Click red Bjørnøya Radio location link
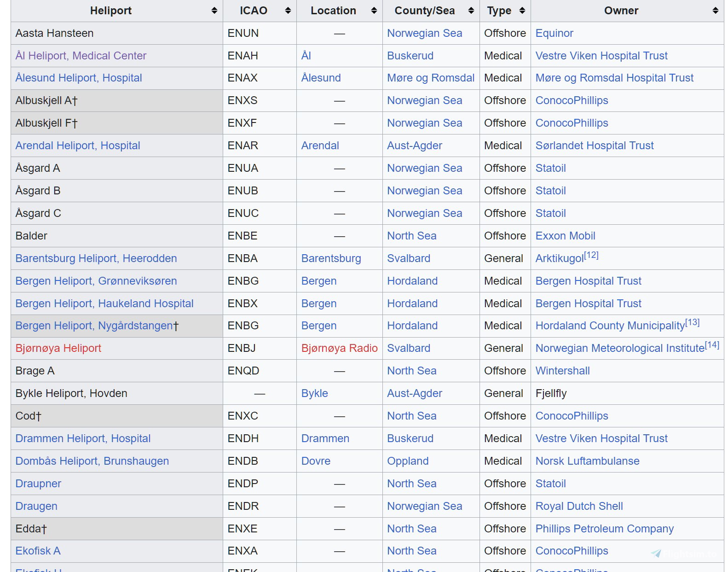The width and height of the screenshot is (728, 572). [x=340, y=348]
